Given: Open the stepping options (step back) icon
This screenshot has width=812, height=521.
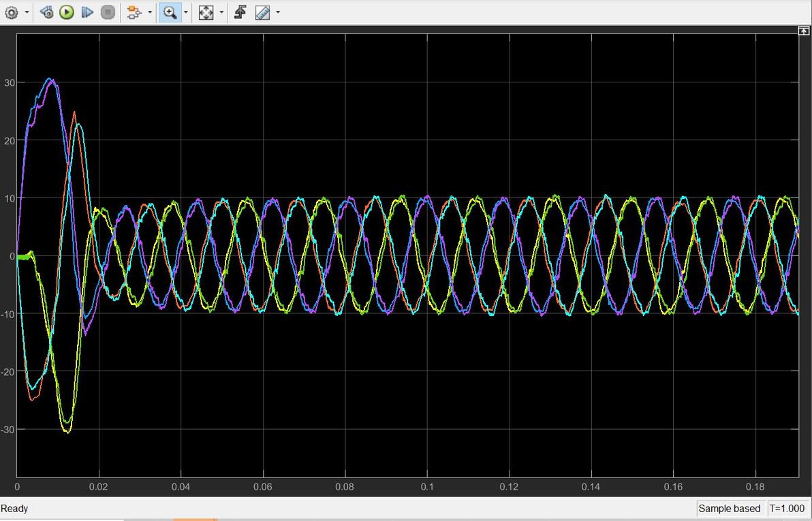Looking at the screenshot, I should [46, 12].
